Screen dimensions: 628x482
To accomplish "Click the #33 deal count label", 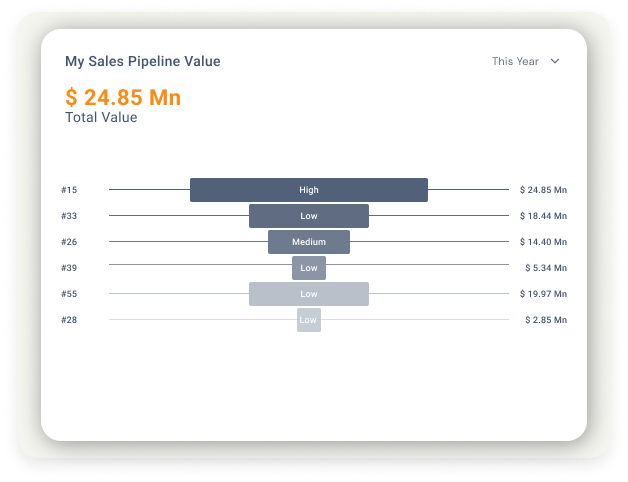I will pyautogui.click(x=69, y=216).
